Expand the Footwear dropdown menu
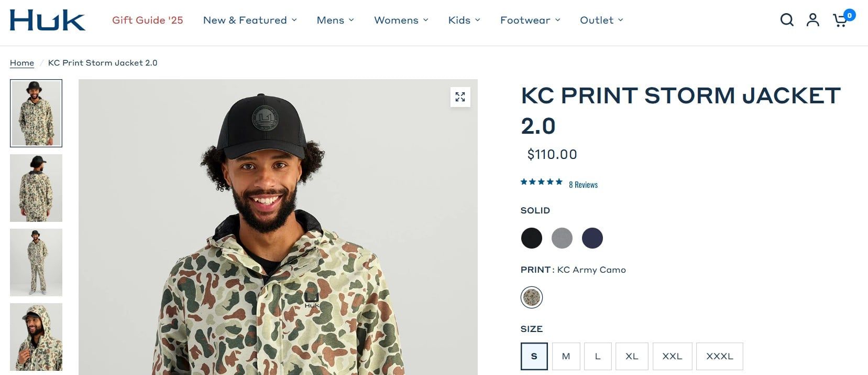Screen dimensions: 868x375 pyautogui.click(x=530, y=20)
